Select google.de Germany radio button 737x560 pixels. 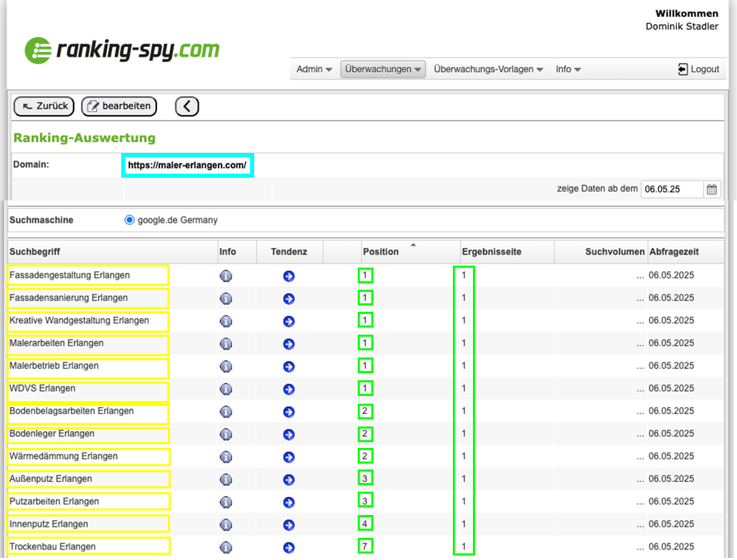click(129, 220)
